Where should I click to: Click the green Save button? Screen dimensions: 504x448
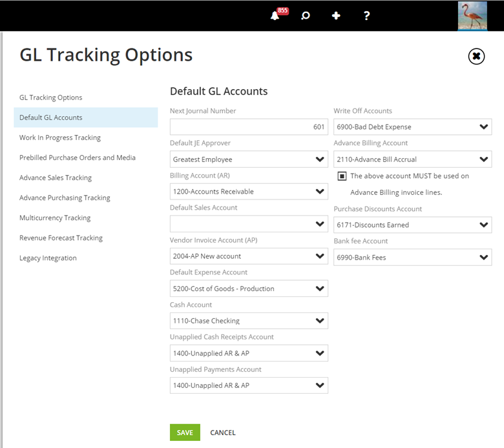(185, 433)
